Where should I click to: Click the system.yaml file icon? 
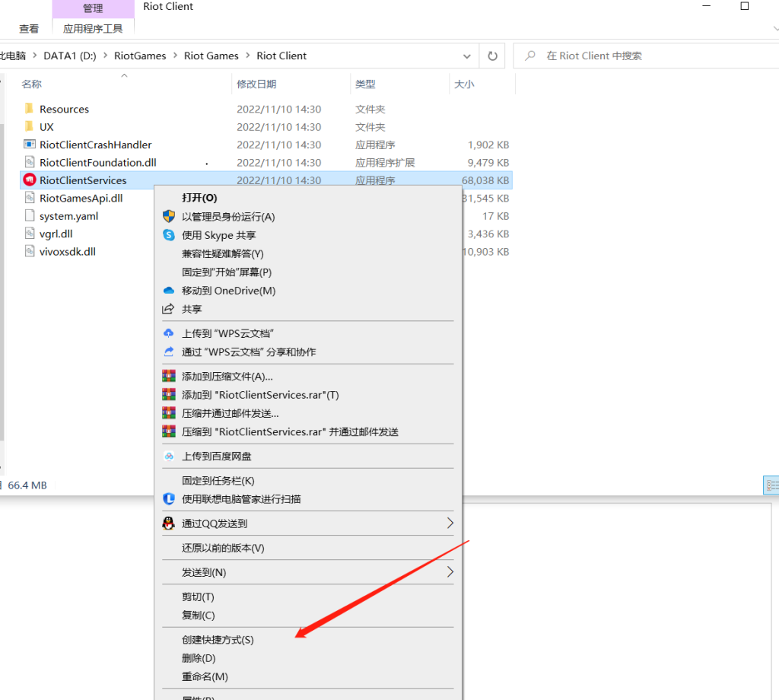[x=30, y=215]
